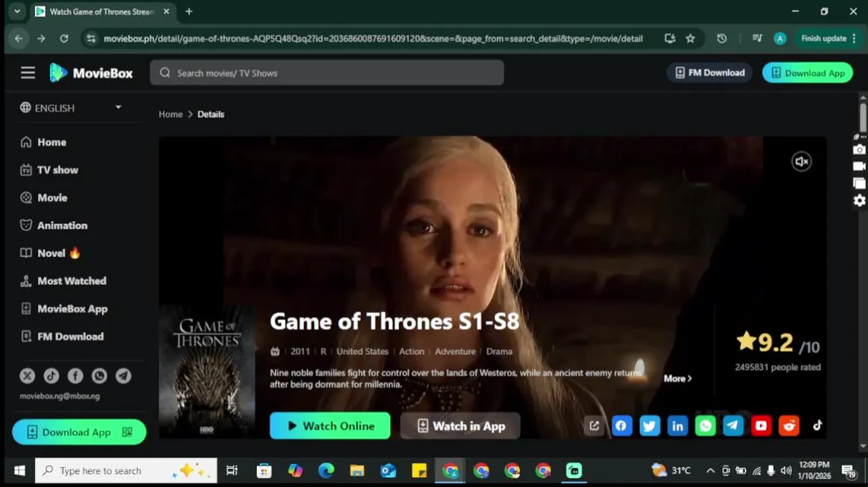Share on Twitter via share row

pyautogui.click(x=650, y=425)
